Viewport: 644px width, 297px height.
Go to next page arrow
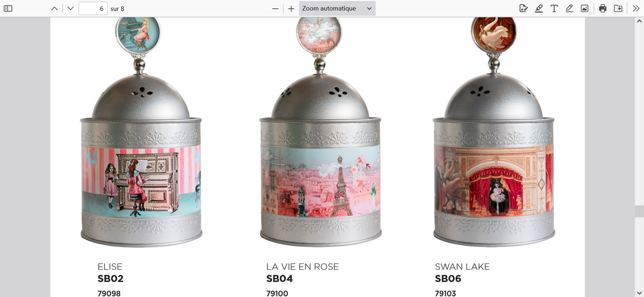coord(70,8)
